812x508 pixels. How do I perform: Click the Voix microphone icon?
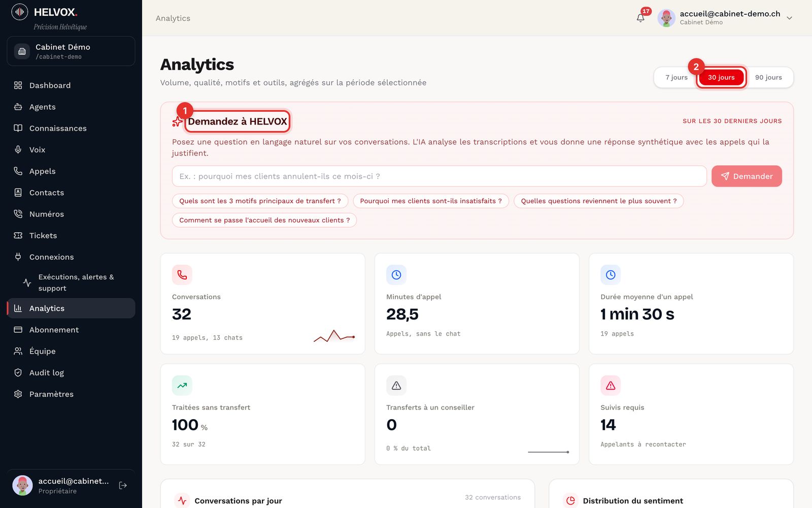click(x=18, y=149)
